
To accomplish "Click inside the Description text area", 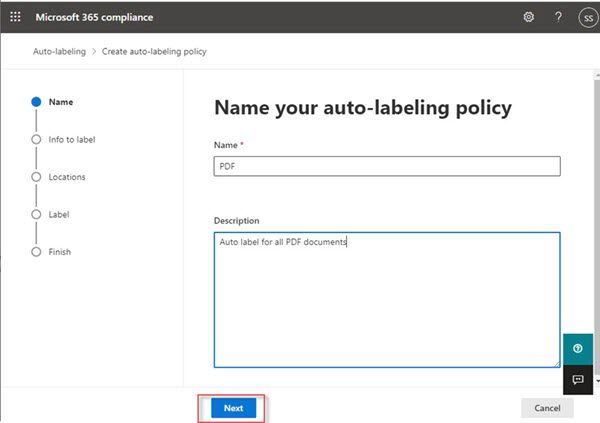I will tap(387, 300).
